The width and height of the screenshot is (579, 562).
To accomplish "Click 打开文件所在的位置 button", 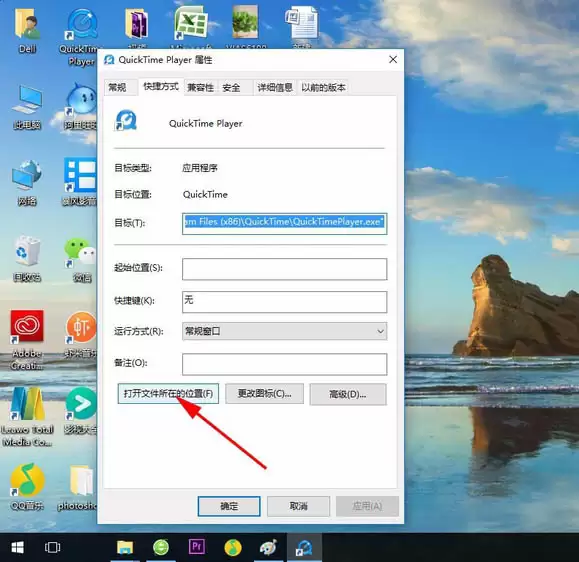I will click(x=168, y=394).
